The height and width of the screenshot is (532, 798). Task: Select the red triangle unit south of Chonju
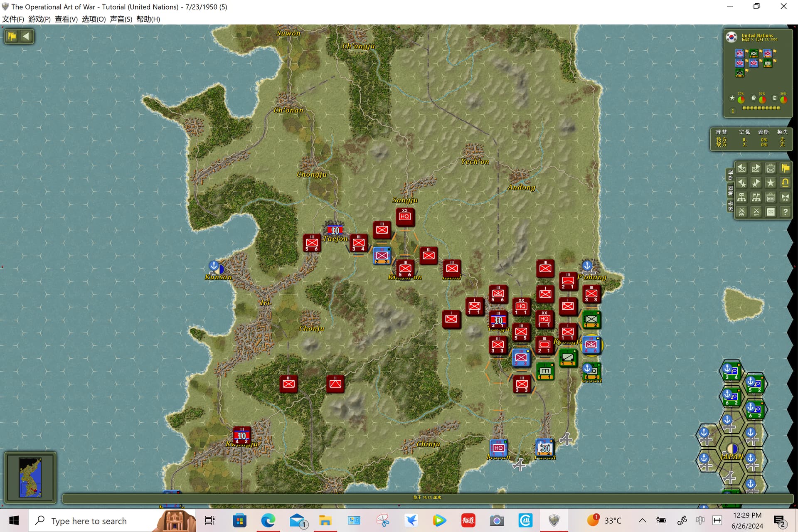(x=335, y=384)
